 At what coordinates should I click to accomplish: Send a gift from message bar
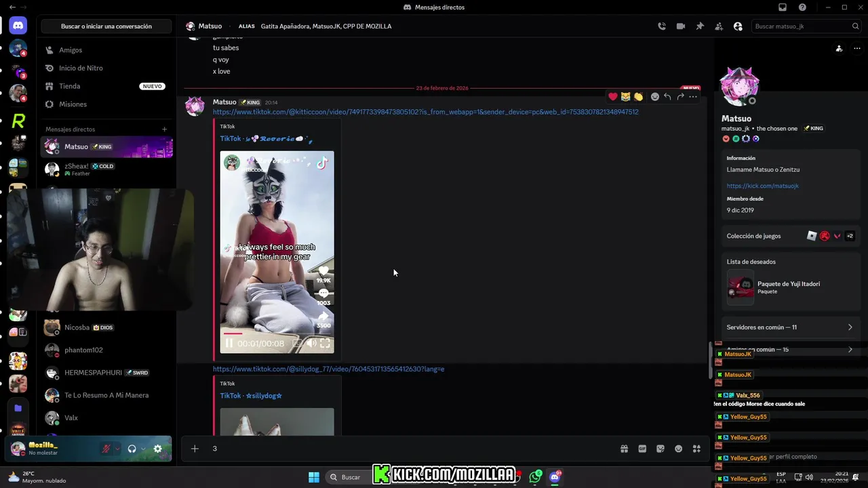click(x=624, y=449)
